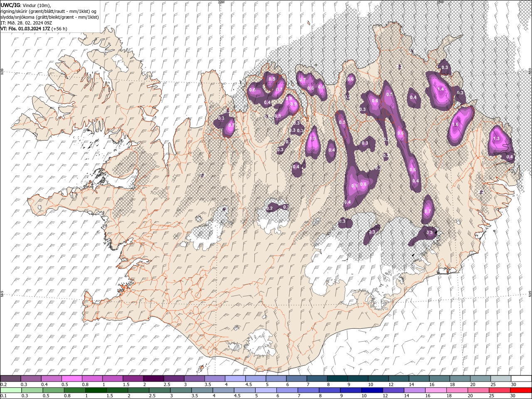Select the 14 teal-gray swatch in upper legend row
Viewport: 532px width, 399px height.
[x=419, y=379]
